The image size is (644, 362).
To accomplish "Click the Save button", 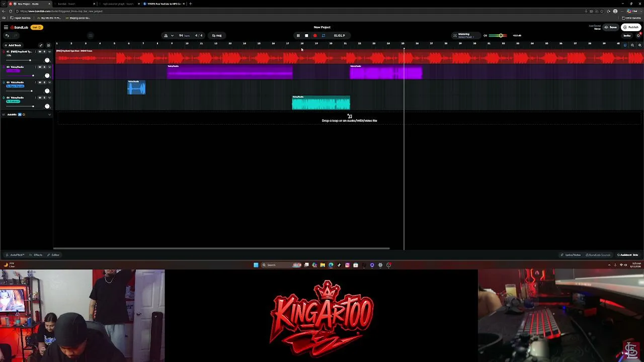I will tap(611, 27).
